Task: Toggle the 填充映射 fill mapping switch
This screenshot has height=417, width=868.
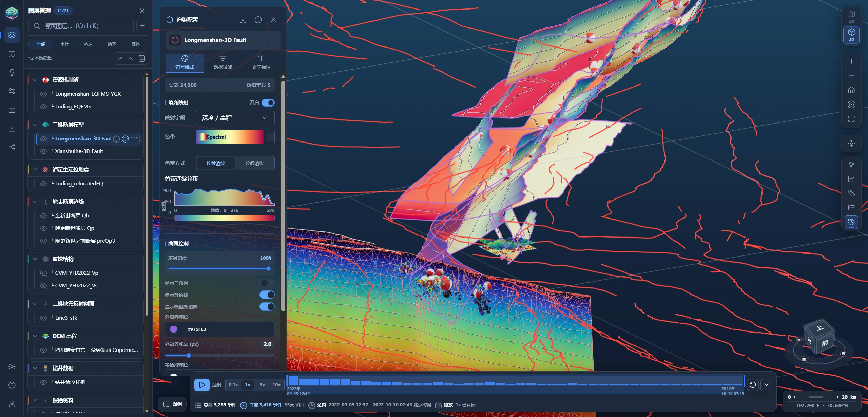Action: [268, 102]
